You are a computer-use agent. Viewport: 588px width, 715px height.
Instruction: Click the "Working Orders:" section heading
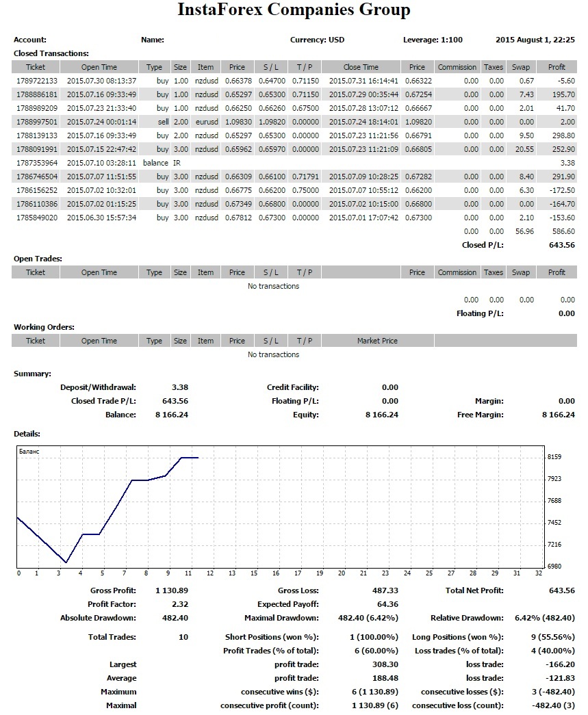pos(44,327)
